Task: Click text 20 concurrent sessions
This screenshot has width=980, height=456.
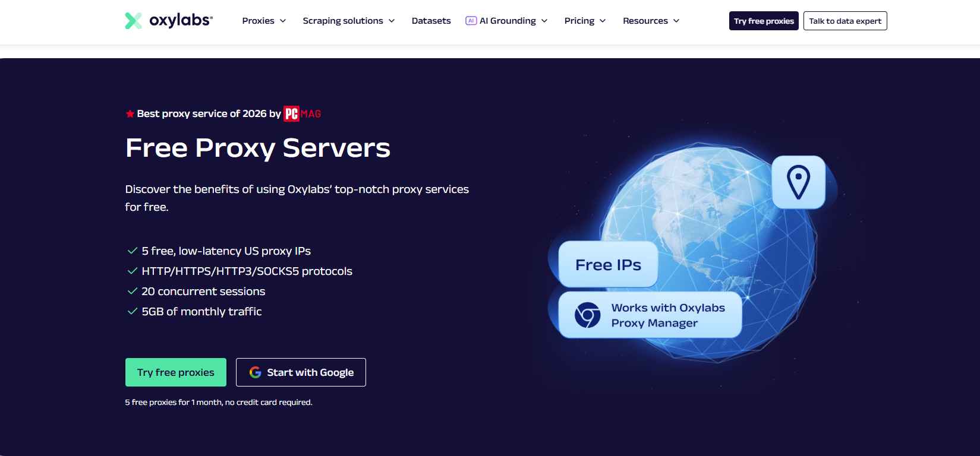Action: pos(203,292)
